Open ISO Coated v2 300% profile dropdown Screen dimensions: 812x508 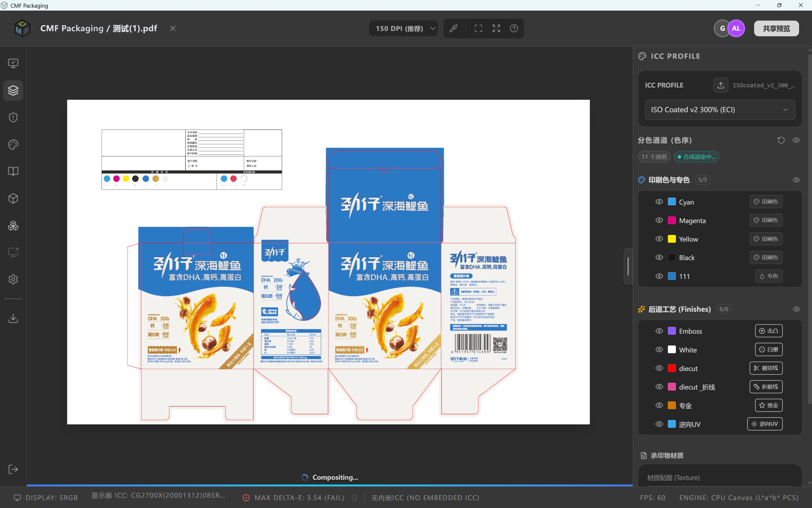(x=720, y=110)
